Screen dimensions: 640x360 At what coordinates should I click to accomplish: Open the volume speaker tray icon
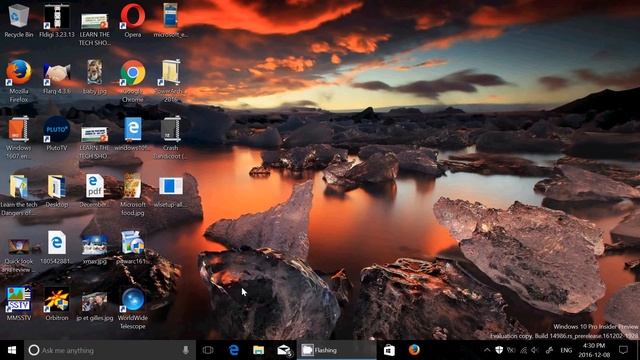pyautogui.click(x=535, y=350)
